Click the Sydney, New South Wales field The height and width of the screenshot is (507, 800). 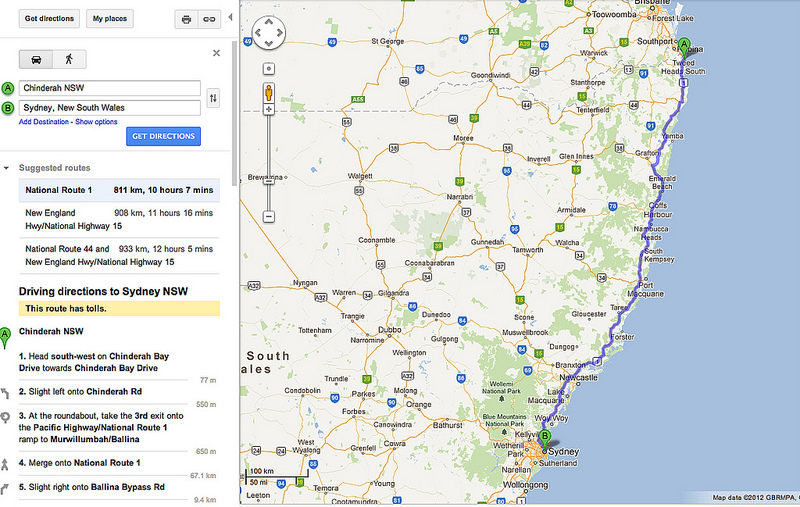[110, 108]
